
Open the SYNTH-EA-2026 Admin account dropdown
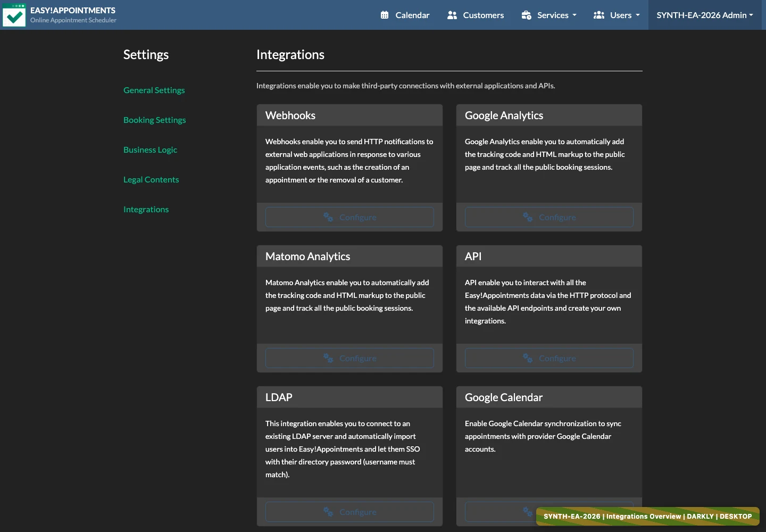click(705, 15)
